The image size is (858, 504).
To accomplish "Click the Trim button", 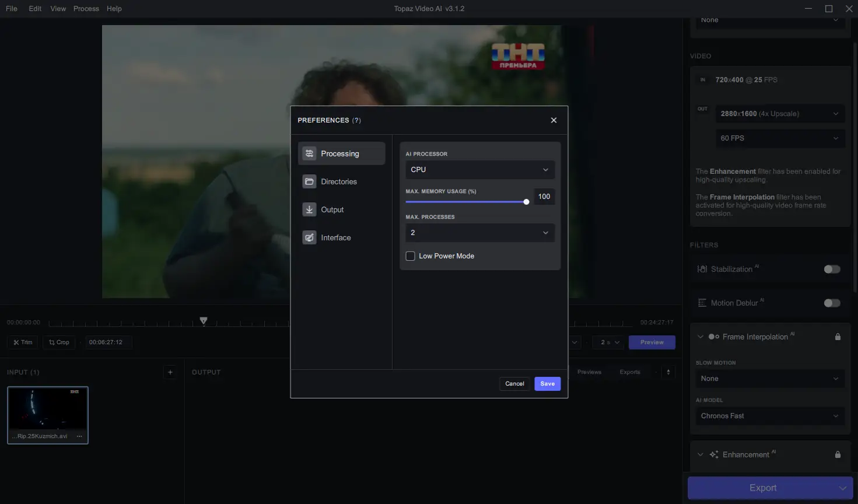I will tap(23, 342).
